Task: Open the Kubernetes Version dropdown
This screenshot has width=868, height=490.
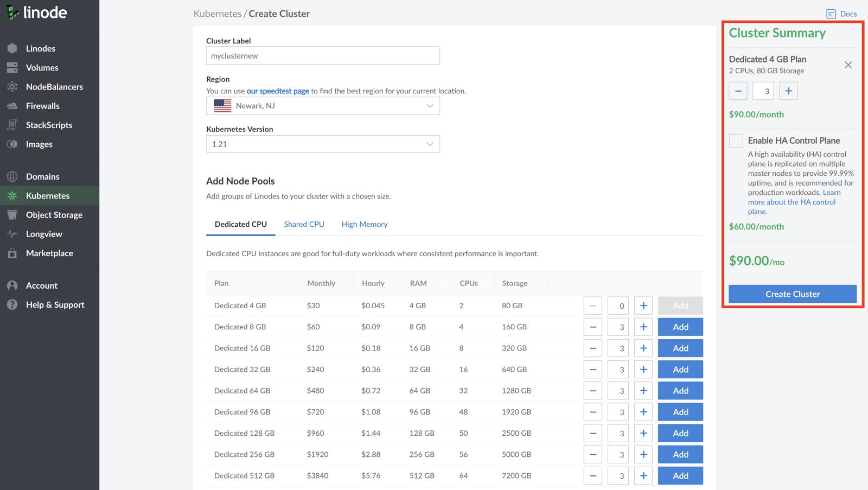Action: click(323, 144)
